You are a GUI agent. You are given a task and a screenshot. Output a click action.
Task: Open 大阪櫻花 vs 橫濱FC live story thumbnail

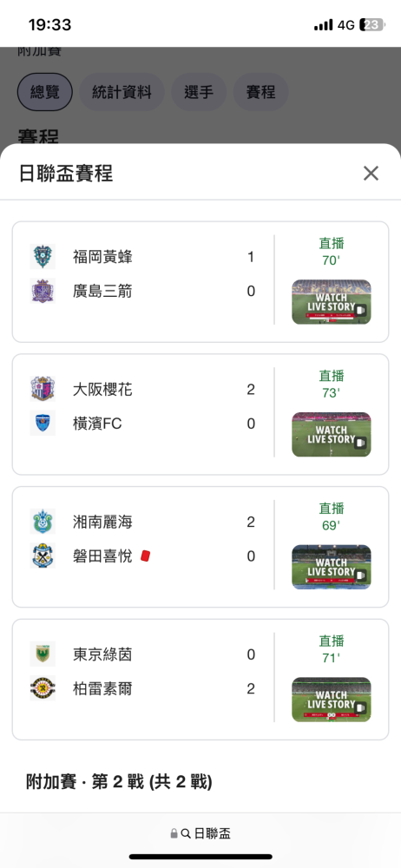(332, 435)
